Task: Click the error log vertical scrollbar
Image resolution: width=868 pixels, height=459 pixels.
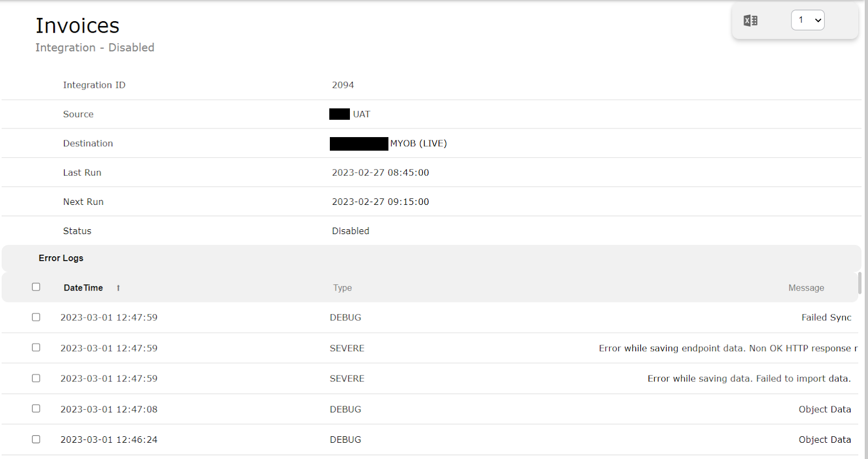Action: click(860, 283)
